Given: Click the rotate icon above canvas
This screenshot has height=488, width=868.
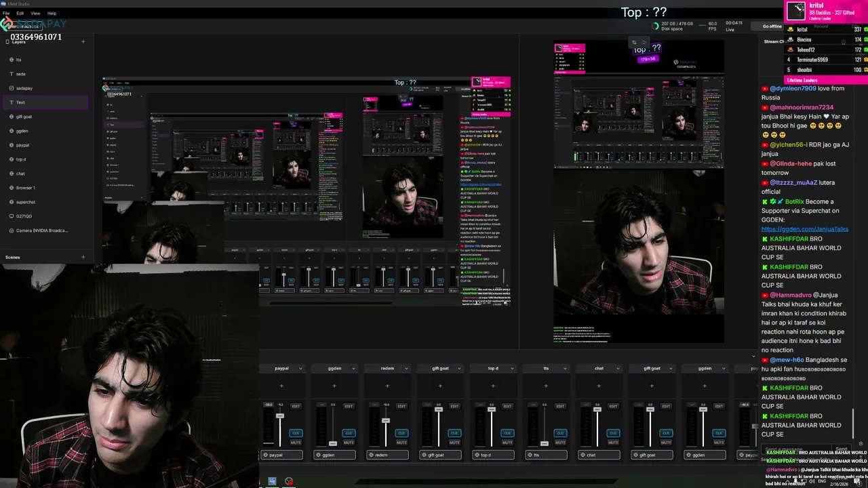Looking at the screenshot, I should click(644, 42).
